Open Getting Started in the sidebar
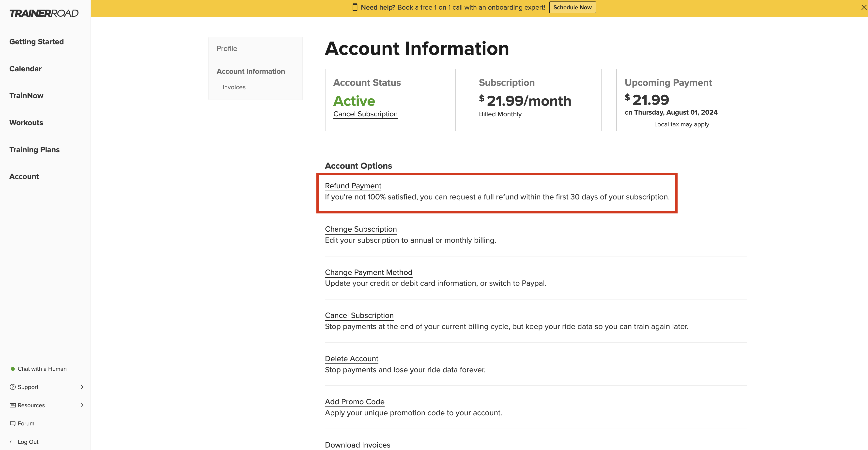This screenshot has height=450, width=868. point(36,42)
